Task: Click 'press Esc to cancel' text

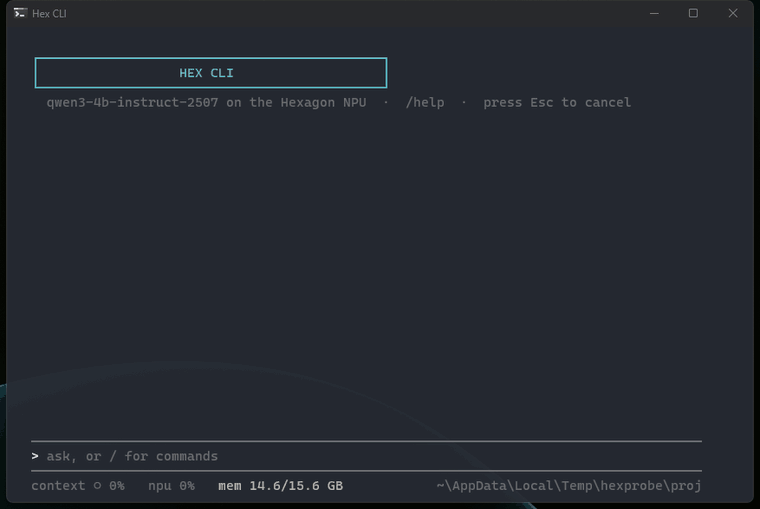Action: tap(557, 103)
